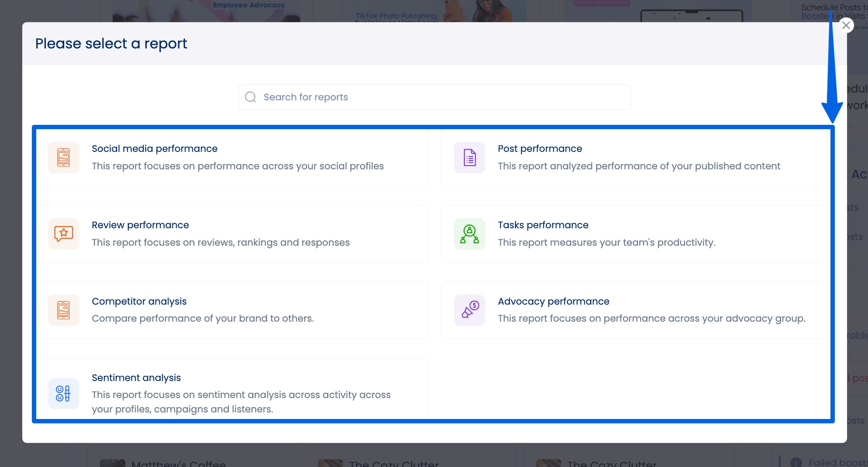Click the magnifying glass search icon
Image resolution: width=868 pixels, height=467 pixels.
(x=250, y=96)
